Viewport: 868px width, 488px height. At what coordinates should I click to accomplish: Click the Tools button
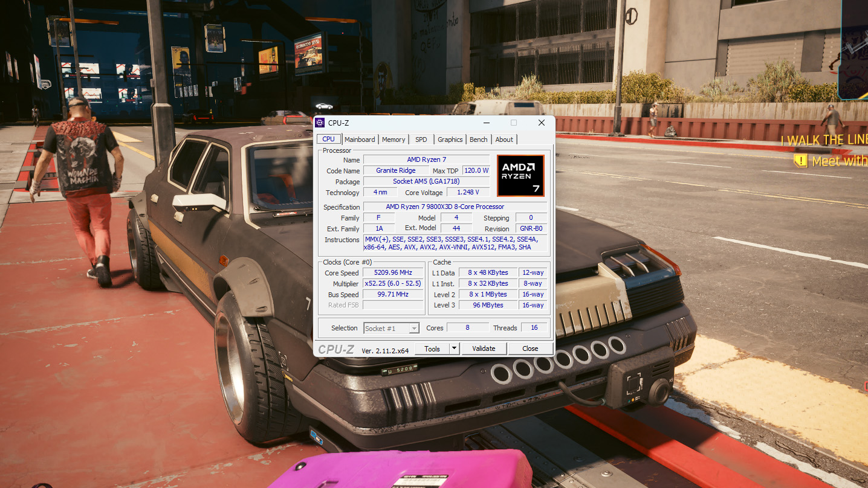432,348
